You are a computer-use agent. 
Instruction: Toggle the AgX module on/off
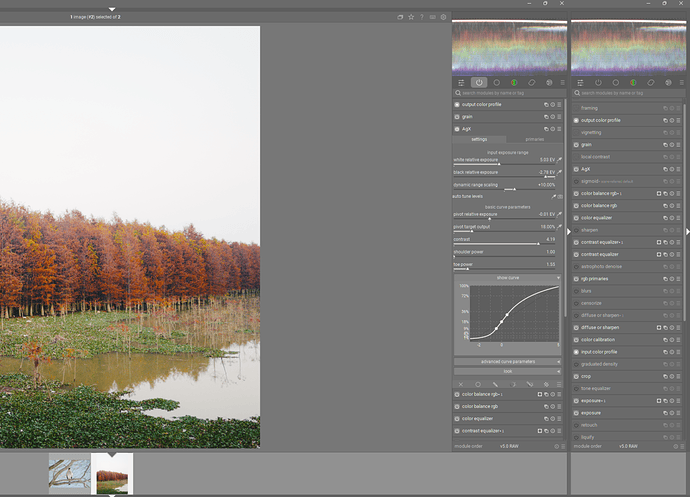457,129
